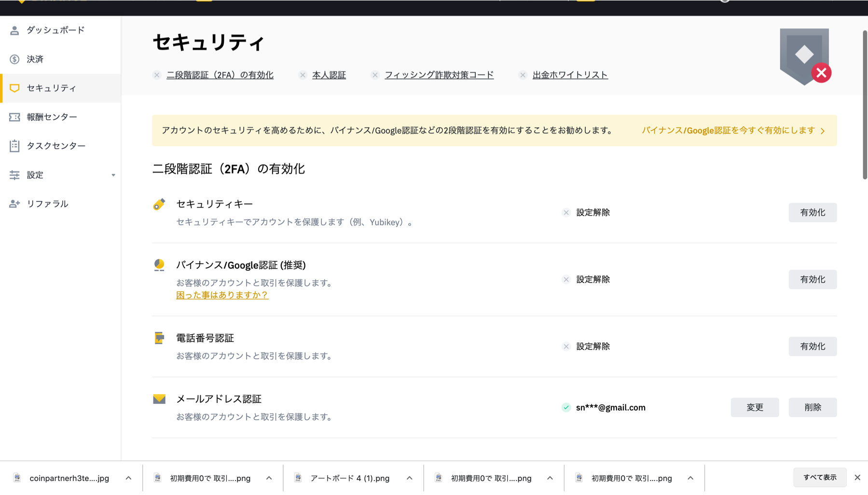This screenshot has width=868, height=495.
Task: Open the 決済 menu item
Action: click(x=60, y=59)
